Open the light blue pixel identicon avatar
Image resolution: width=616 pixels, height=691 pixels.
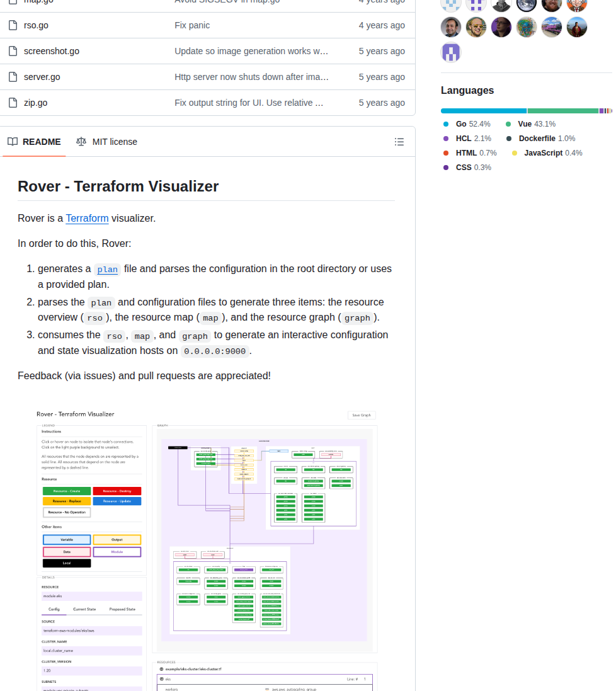(x=451, y=4)
